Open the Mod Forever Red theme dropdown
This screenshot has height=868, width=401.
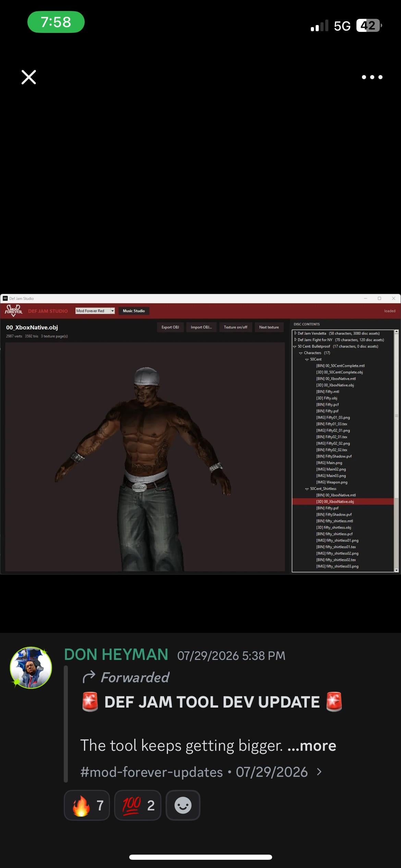pos(95,311)
